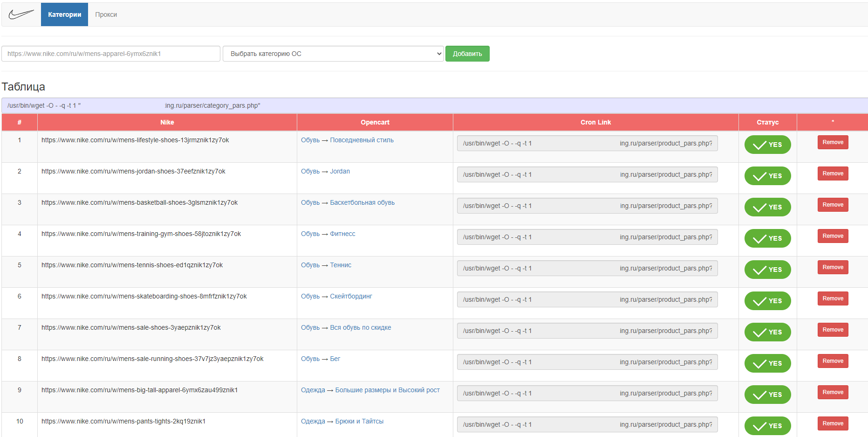Open the Вся обувь по скидке link
Image resolution: width=868 pixels, height=437 pixels.
click(x=361, y=327)
